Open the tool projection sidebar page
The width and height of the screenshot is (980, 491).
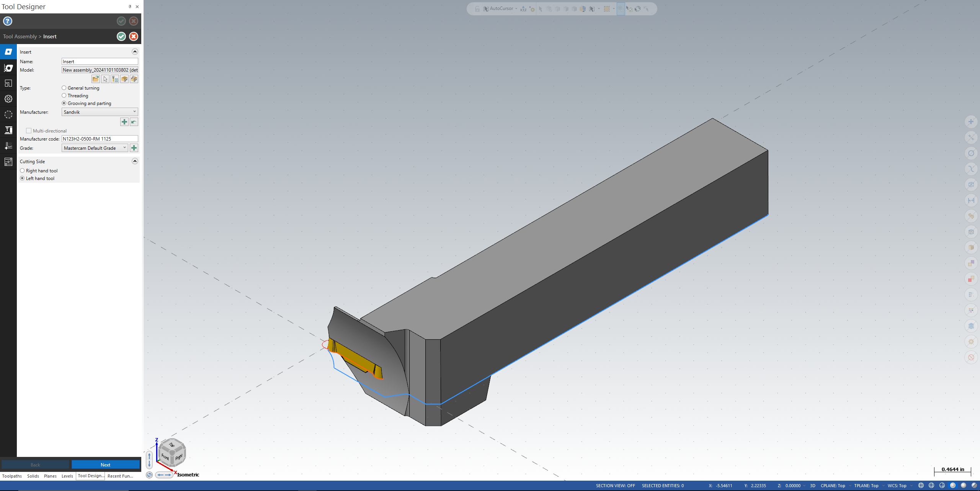click(8, 130)
